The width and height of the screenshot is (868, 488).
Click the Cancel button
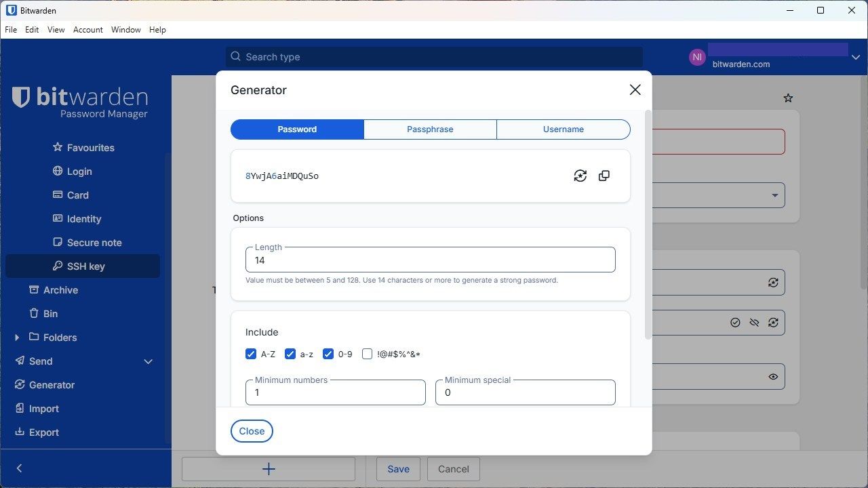point(454,469)
